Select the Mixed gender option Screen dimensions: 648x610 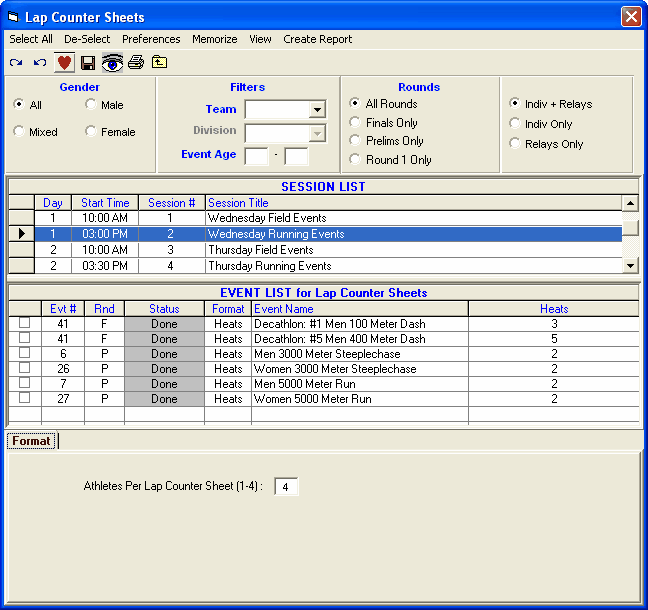click(x=19, y=131)
